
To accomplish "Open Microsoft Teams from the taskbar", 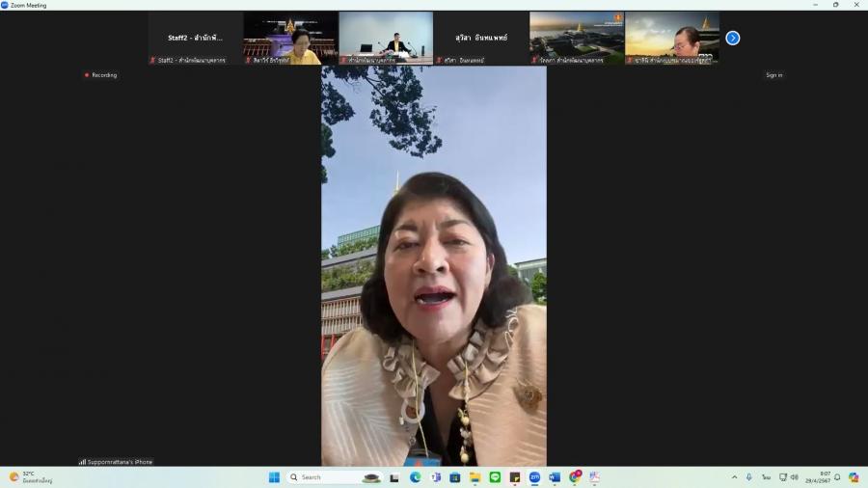I will point(435,477).
